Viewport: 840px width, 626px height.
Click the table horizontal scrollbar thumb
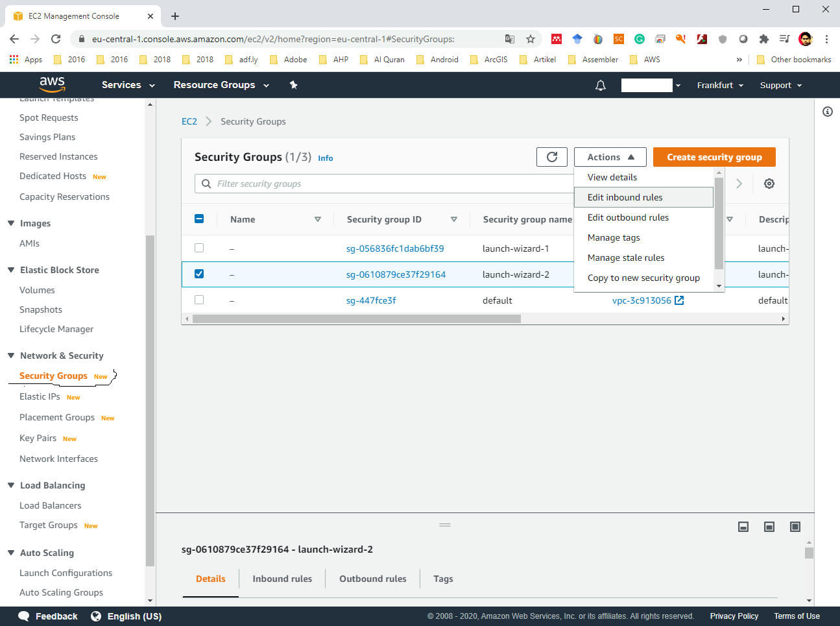point(357,319)
